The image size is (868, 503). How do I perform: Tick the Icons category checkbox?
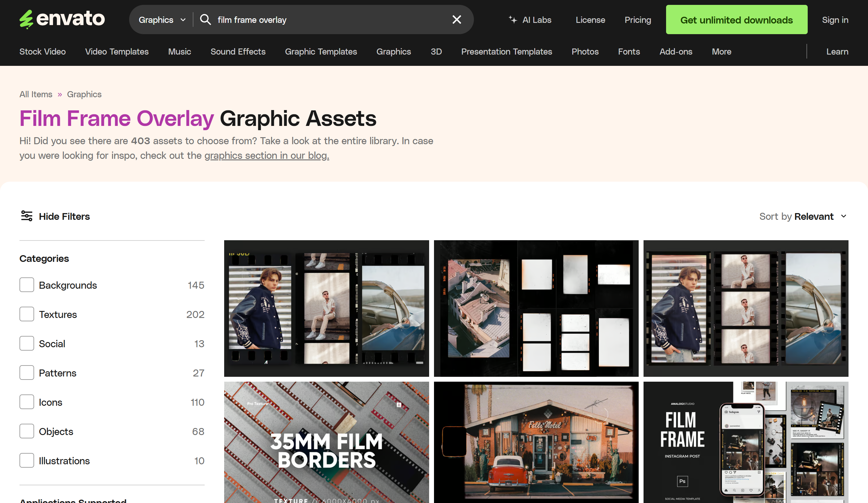[26, 402]
